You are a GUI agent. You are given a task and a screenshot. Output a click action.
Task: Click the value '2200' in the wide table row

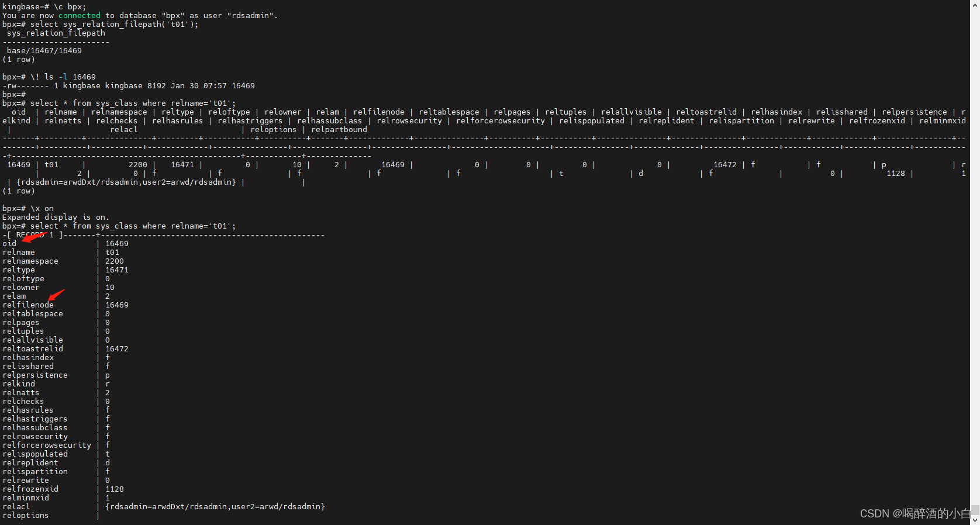pos(138,165)
